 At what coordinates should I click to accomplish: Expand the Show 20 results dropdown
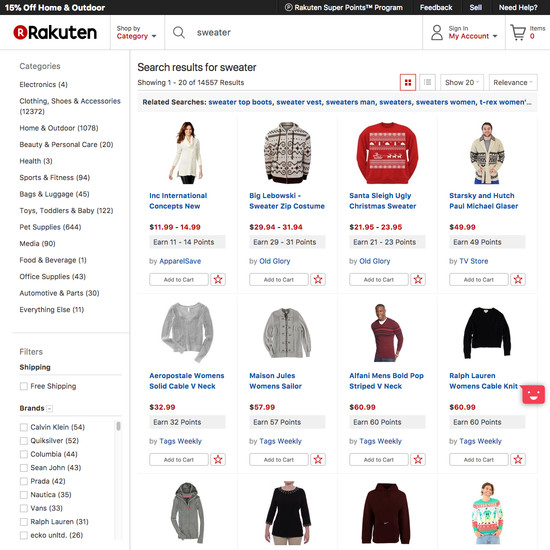click(x=462, y=82)
